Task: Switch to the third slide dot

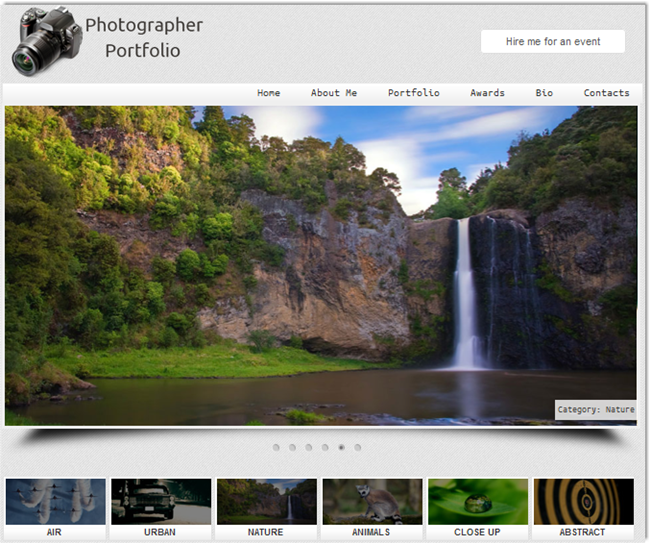Action: (x=308, y=447)
